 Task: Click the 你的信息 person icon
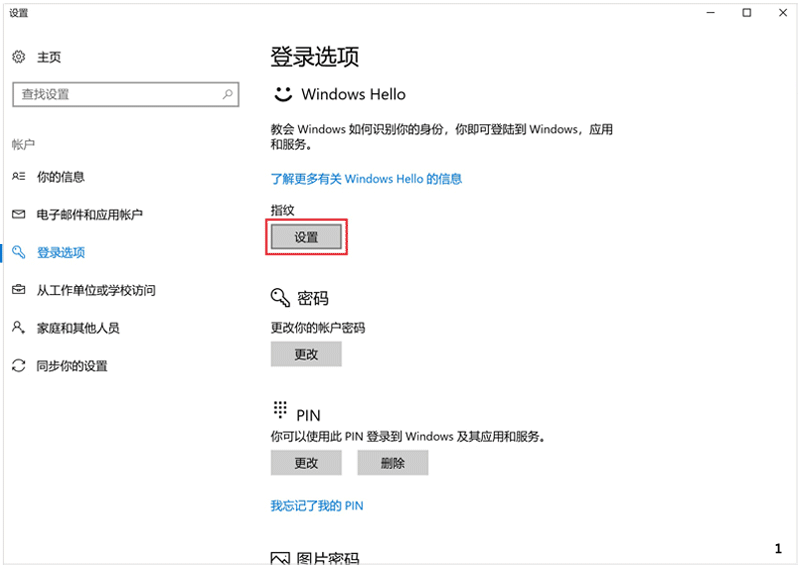18,177
